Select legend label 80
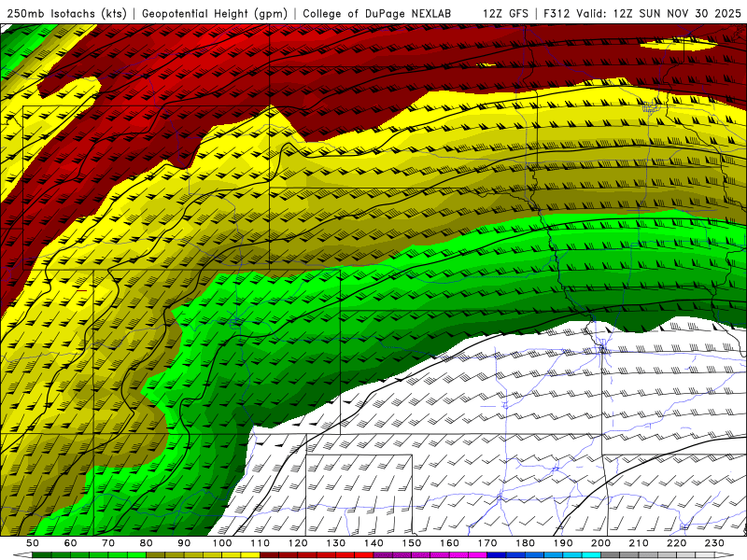Image resolution: width=747 pixels, height=560 pixels. 147,543
